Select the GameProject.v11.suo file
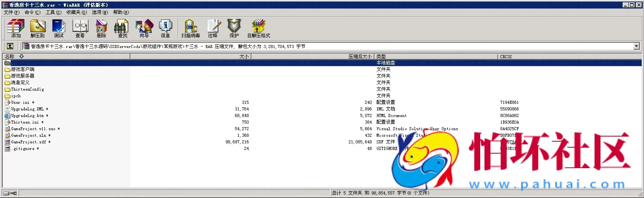Screen dimensions: 644x198 click(x=35, y=129)
